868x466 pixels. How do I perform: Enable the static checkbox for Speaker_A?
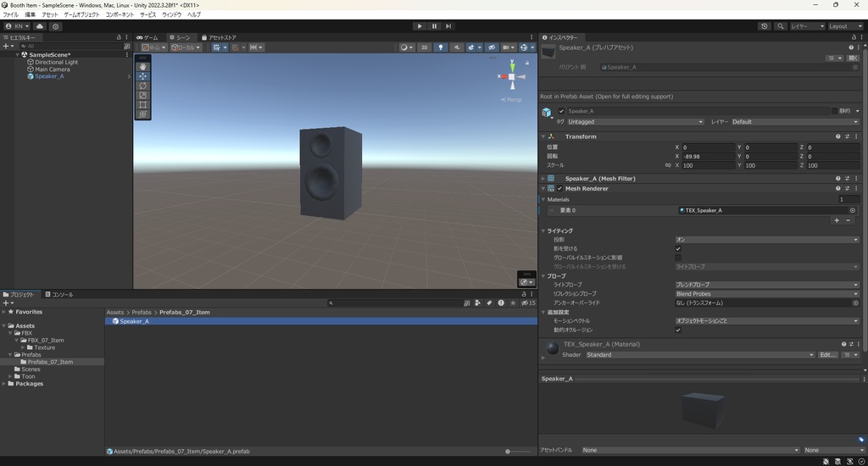834,111
